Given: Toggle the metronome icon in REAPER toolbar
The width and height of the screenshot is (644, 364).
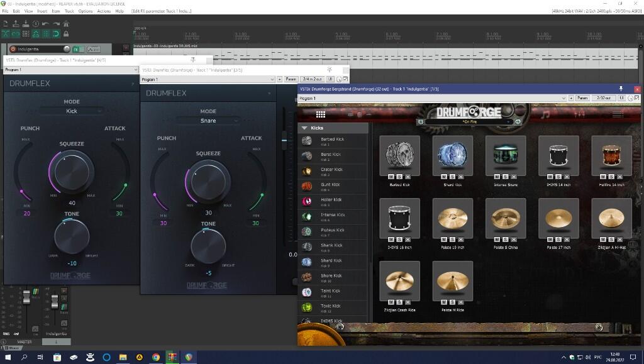Looking at the screenshot, I should coord(65,24).
